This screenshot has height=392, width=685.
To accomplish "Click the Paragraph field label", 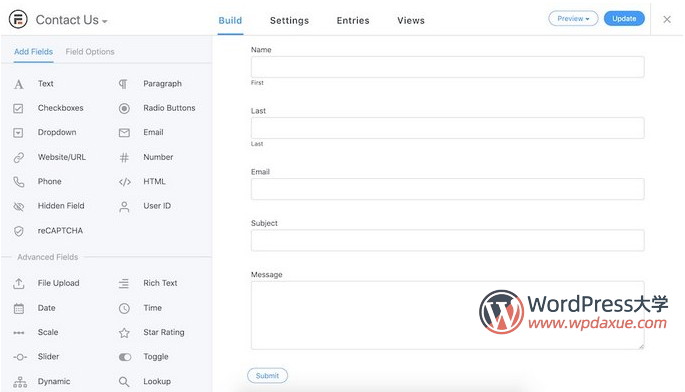I will pyautogui.click(x=163, y=84).
